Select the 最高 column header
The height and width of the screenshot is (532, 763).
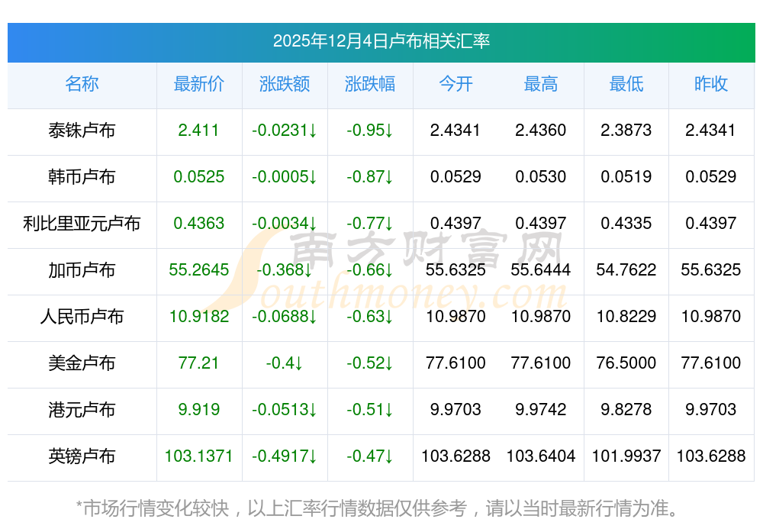click(540, 84)
